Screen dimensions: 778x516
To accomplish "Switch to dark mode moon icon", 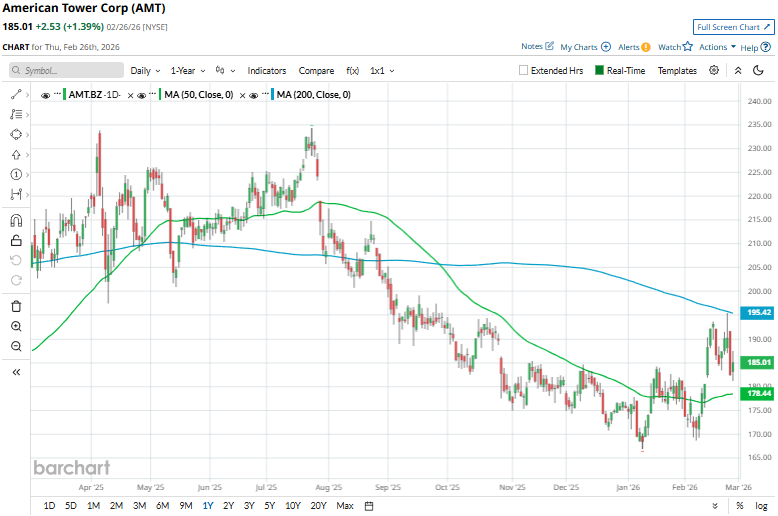I will 758,70.
